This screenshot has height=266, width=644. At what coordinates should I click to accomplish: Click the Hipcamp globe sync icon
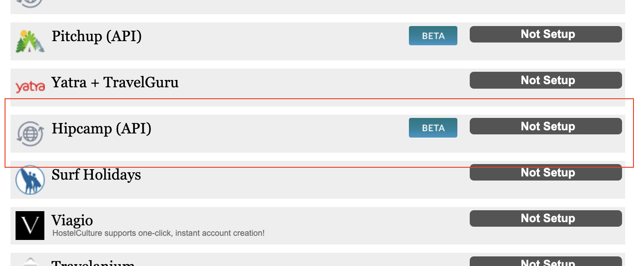[30, 133]
